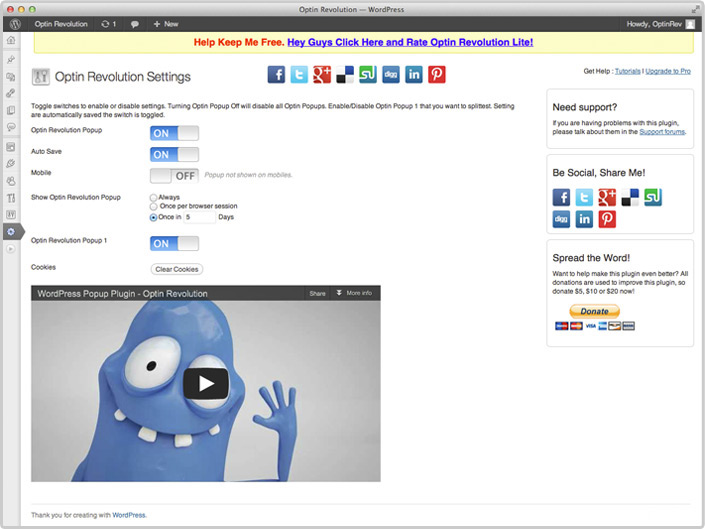This screenshot has height=529, width=705.
Task: Open the Pages icon in admin sidebar
Action: click(x=11, y=111)
